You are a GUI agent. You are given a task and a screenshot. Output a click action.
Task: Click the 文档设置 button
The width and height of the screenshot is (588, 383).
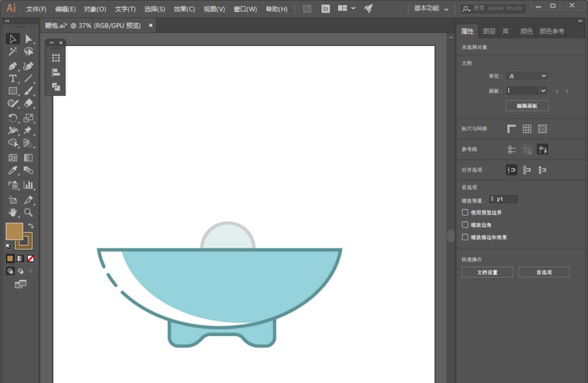[487, 273]
